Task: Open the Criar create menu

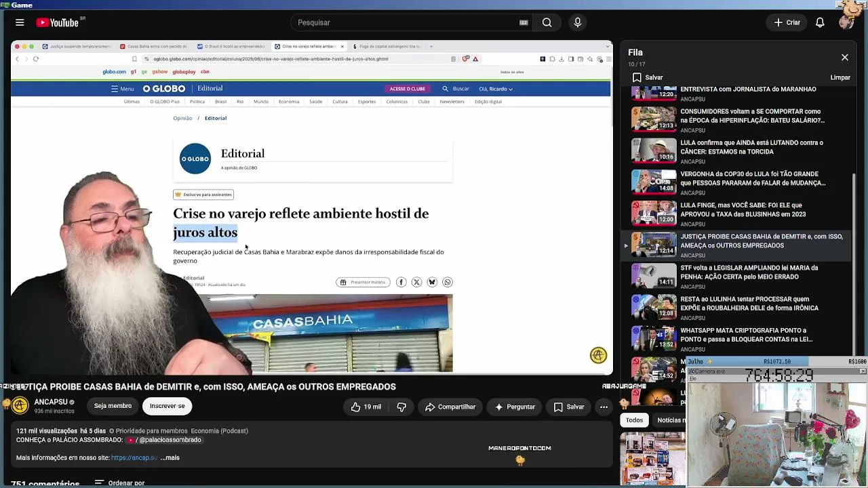Action: 787,22
